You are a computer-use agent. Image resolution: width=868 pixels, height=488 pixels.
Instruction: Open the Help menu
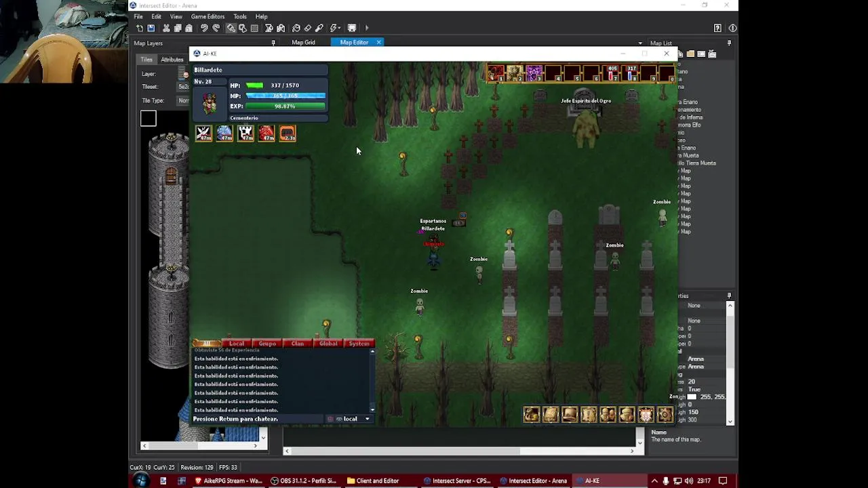tap(261, 16)
